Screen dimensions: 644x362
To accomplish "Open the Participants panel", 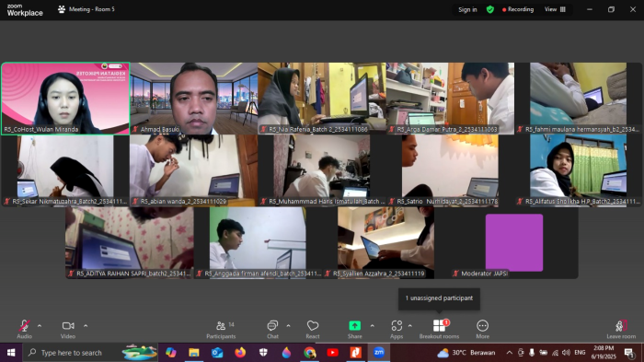I will pyautogui.click(x=221, y=330).
